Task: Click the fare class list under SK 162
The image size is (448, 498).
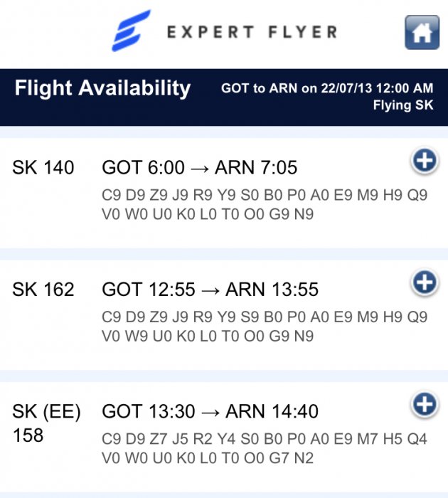Action: pos(265,327)
